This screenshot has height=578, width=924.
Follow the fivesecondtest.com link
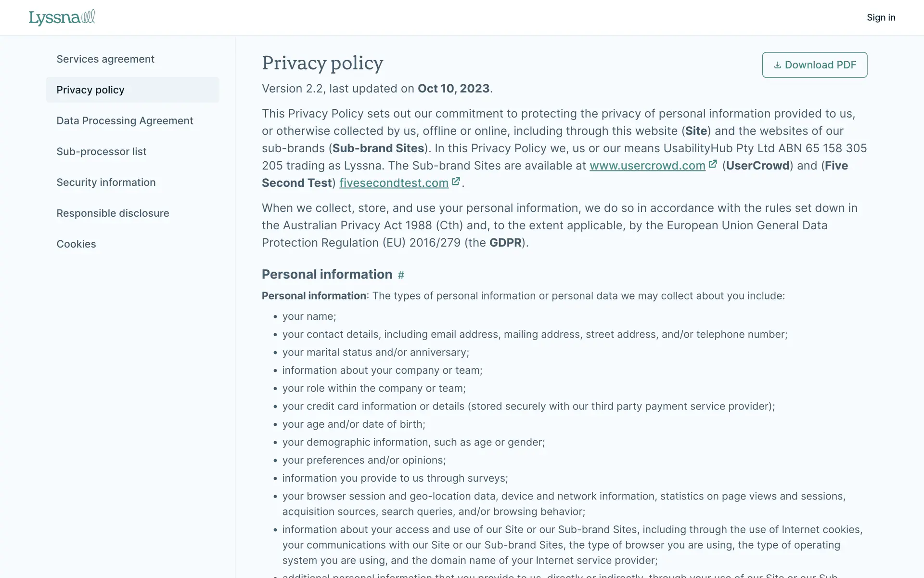(x=394, y=183)
